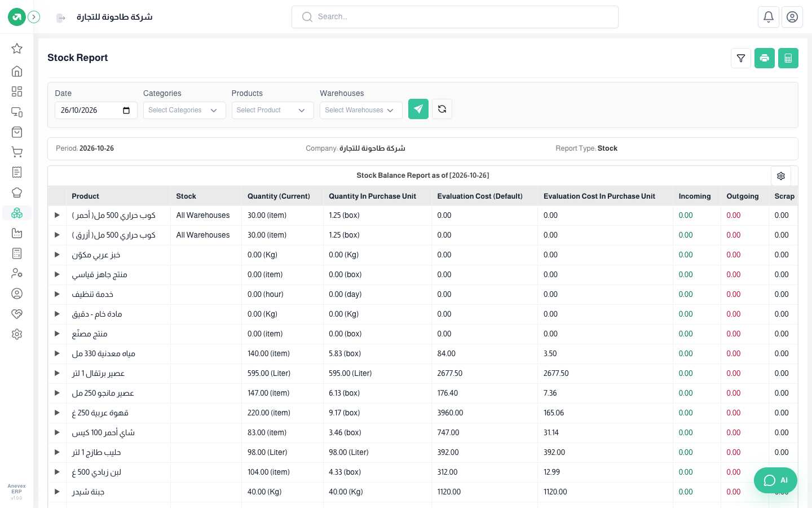
Task: Open the Select Warehouses dropdown
Action: pos(361,110)
